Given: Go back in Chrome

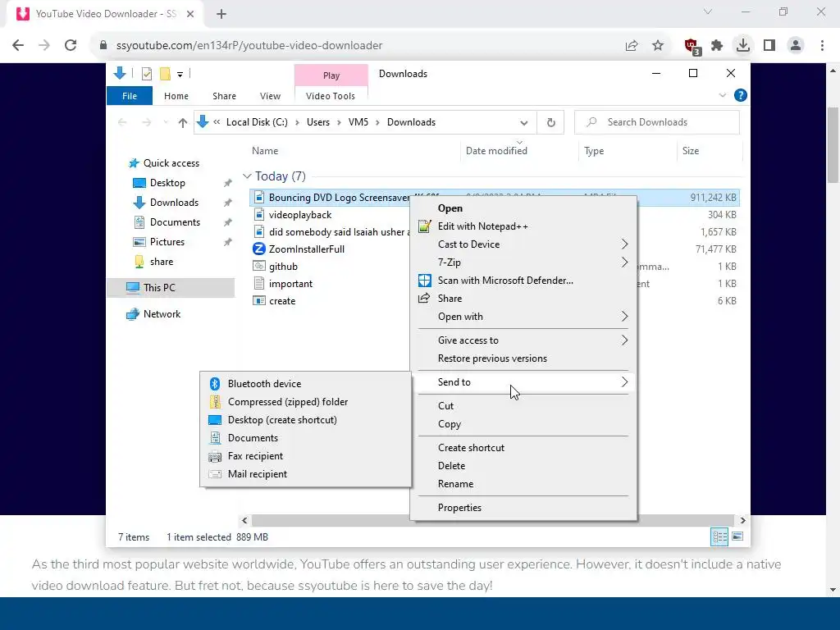Looking at the screenshot, I should pyautogui.click(x=18, y=45).
